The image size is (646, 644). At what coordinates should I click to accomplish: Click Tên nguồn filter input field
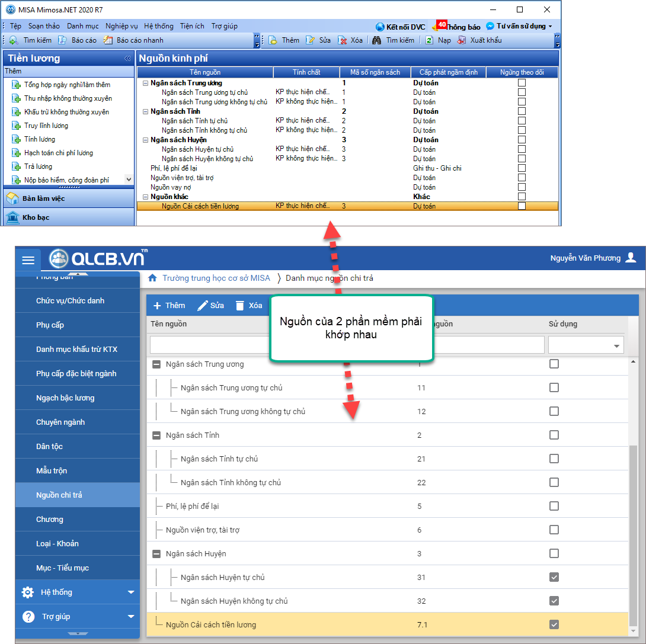pos(210,345)
